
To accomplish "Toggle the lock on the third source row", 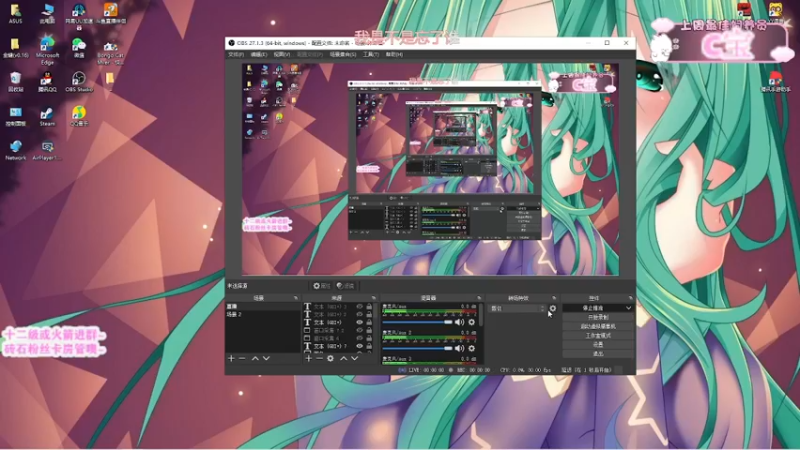I will [x=369, y=322].
